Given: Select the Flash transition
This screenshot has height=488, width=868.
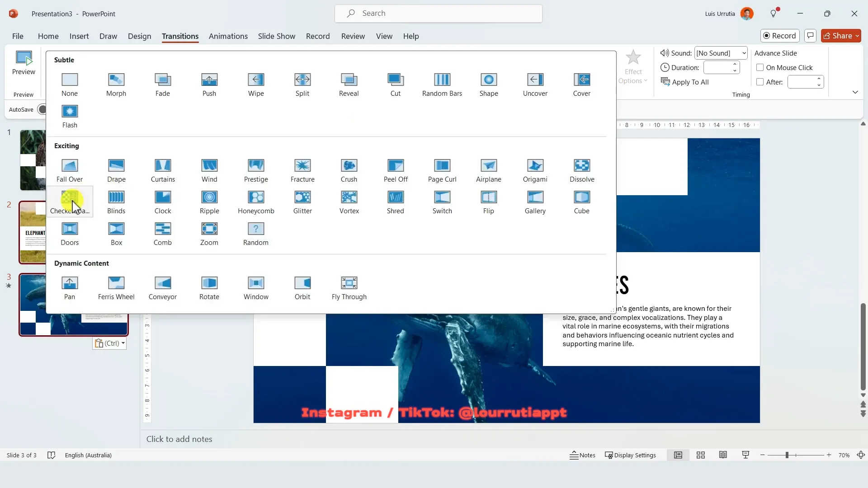Looking at the screenshot, I should 70,116.
